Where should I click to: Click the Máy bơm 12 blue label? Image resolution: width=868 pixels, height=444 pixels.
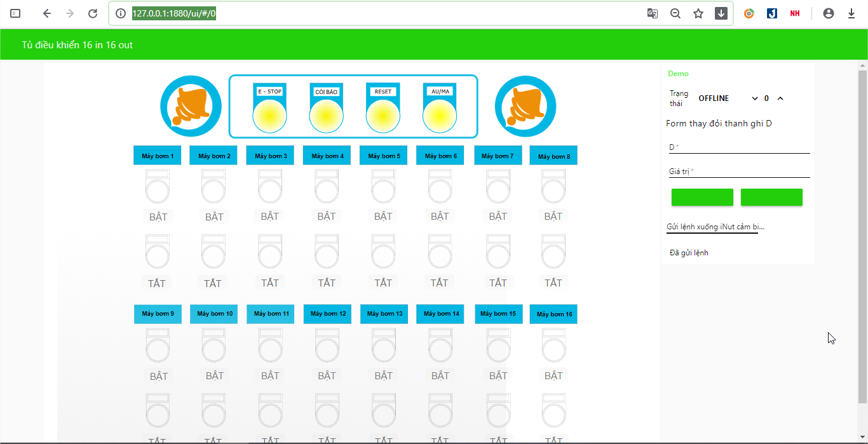tap(327, 314)
